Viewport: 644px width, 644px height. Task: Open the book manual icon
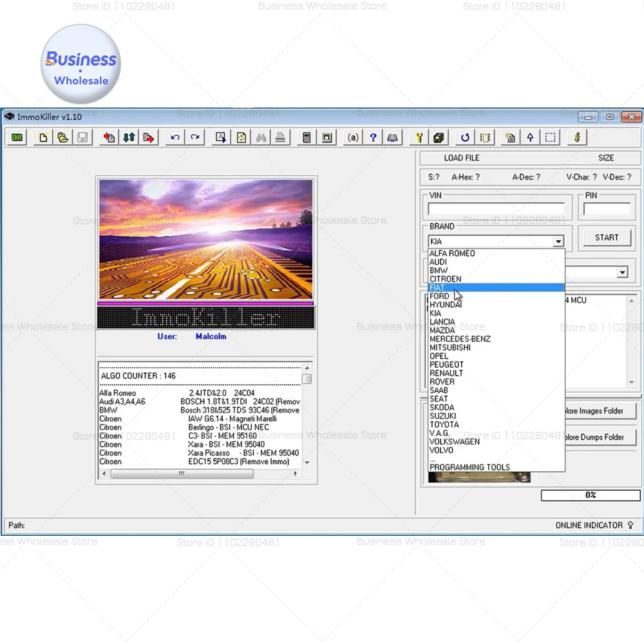point(393,138)
